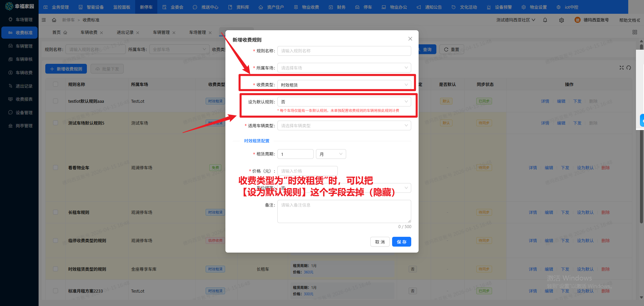Click the notification bell icon
The width and height of the screenshot is (644, 306).
[x=545, y=20]
